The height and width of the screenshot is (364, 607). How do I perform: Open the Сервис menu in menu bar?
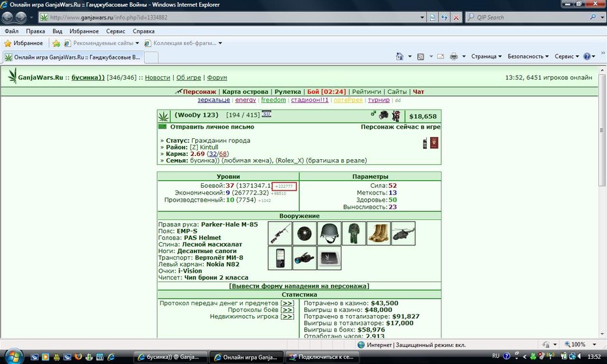tap(116, 31)
